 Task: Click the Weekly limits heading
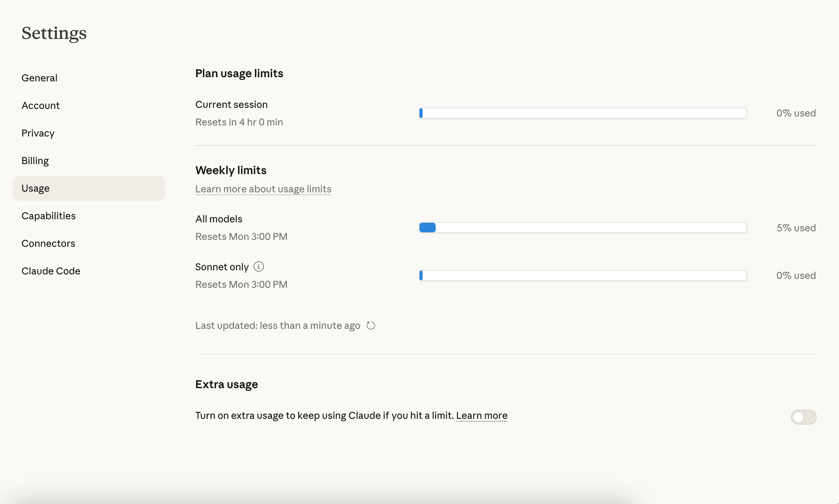pos(231,170)
